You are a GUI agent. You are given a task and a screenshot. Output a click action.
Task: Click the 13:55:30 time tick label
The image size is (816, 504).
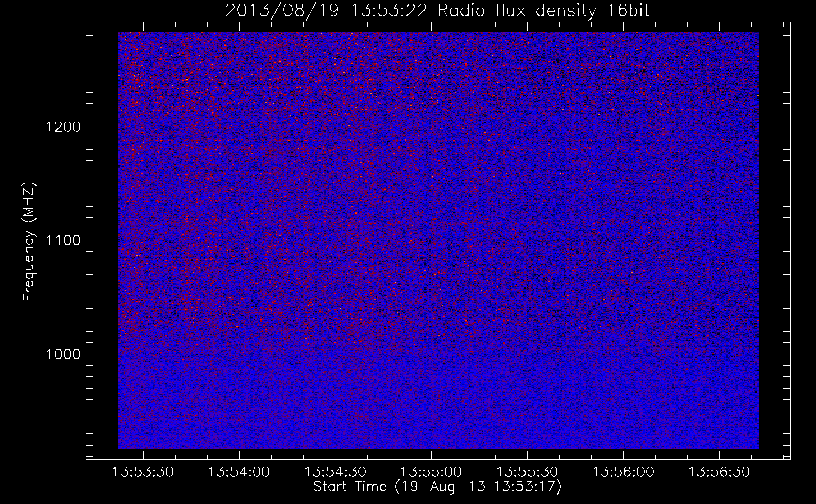pyautogui.click(x=528, y=473)
